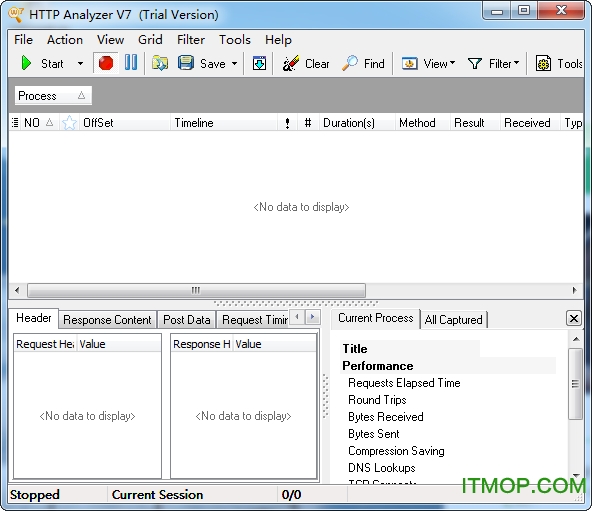Sort by Received column header

point(530,123)
